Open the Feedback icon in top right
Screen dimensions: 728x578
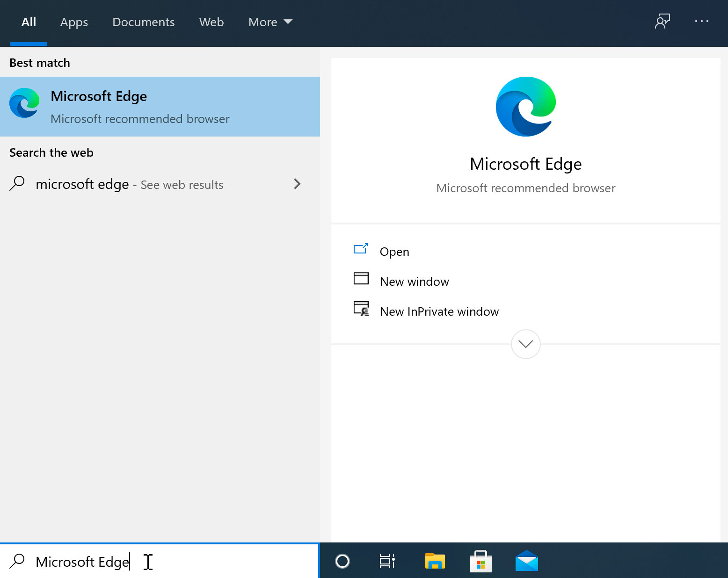[x=662, y=22]
